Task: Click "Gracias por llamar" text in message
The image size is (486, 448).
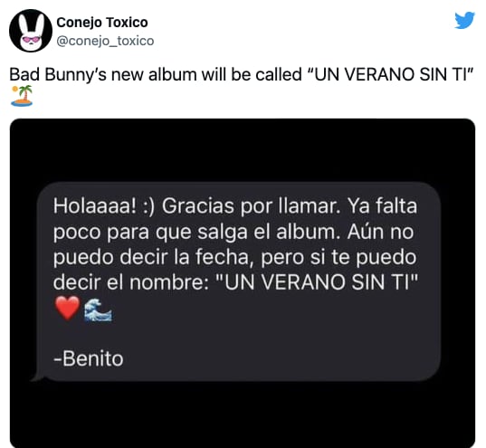Action: [x=251, y=205]
